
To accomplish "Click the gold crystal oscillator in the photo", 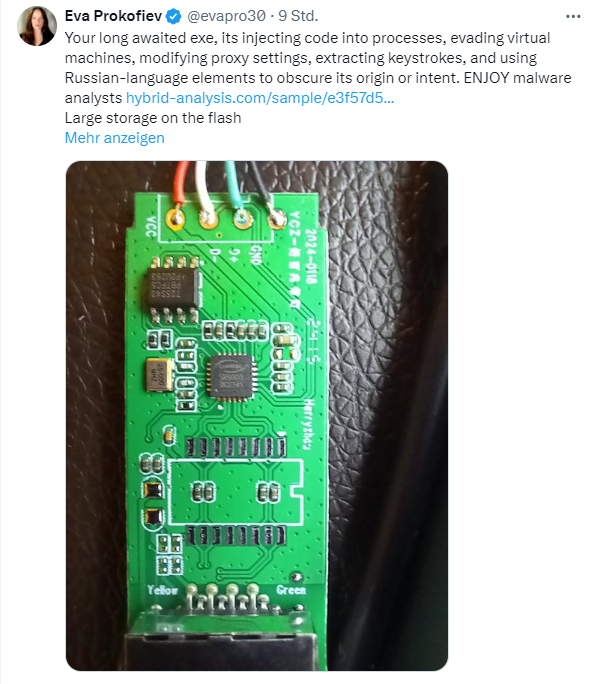I will click(158, 374).
